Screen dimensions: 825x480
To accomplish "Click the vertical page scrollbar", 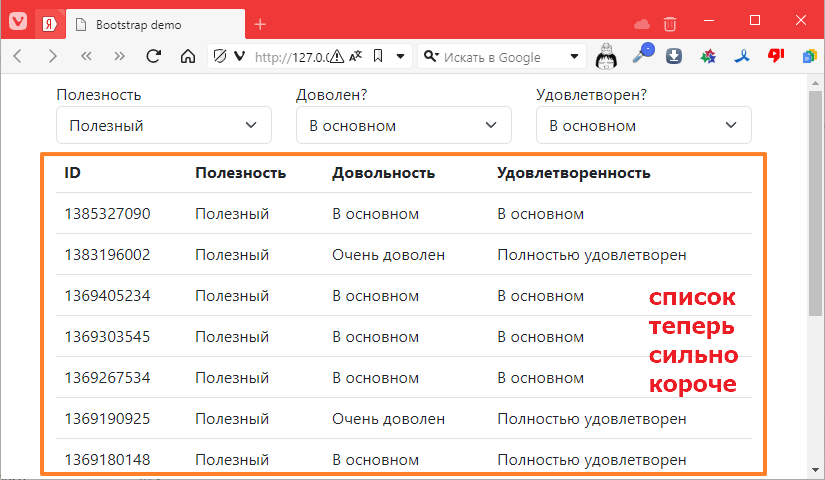I will (815, 250).
